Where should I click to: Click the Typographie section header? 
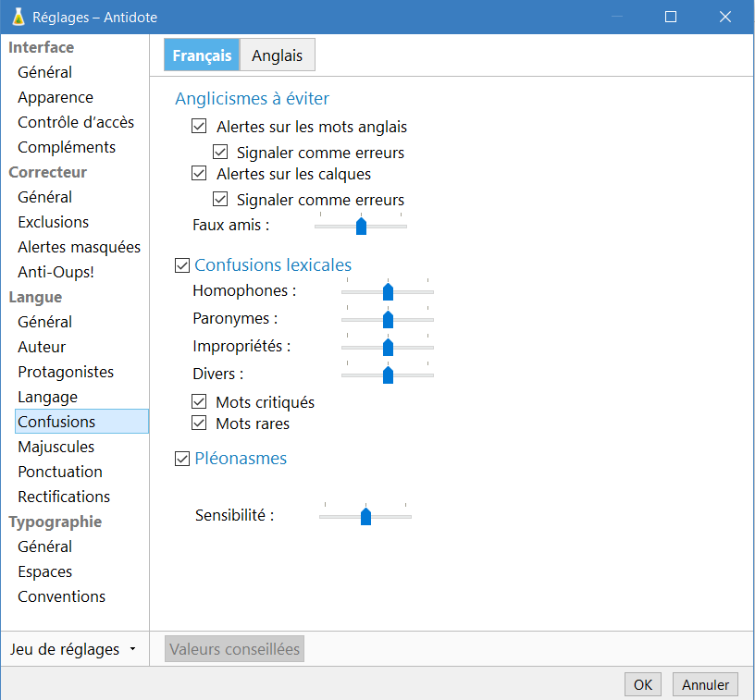click(x=55, y=522)
